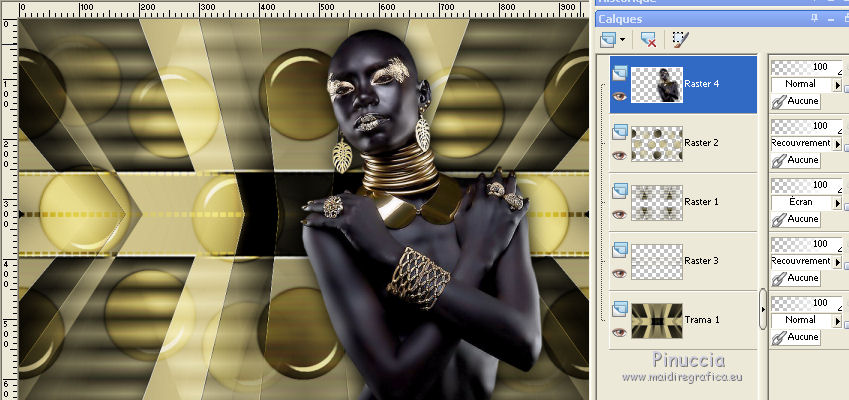Screen dimensions: 849x400
Task: Click Raster 3 Recouvrement blend mode field
Action: point(801,261)
